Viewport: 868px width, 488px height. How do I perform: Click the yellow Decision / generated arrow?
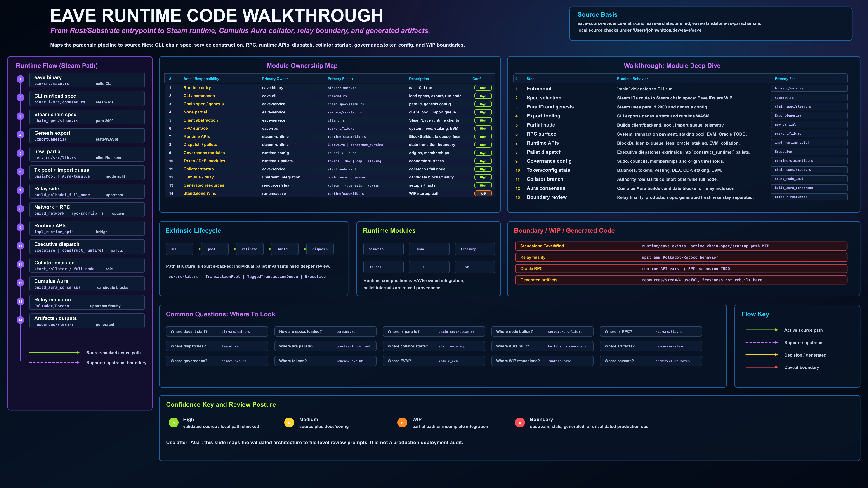[762, 355]
